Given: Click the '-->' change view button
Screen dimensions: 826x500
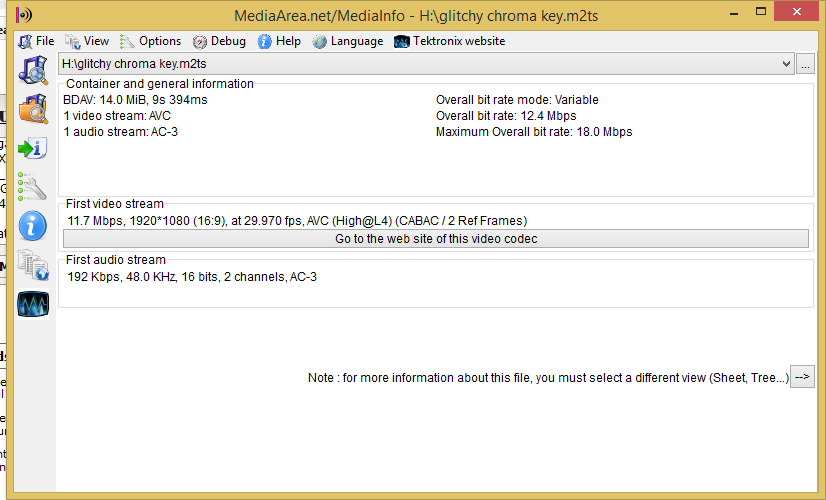Looking at the screenshot, I should pyautogui.click(x=802, y=377).
